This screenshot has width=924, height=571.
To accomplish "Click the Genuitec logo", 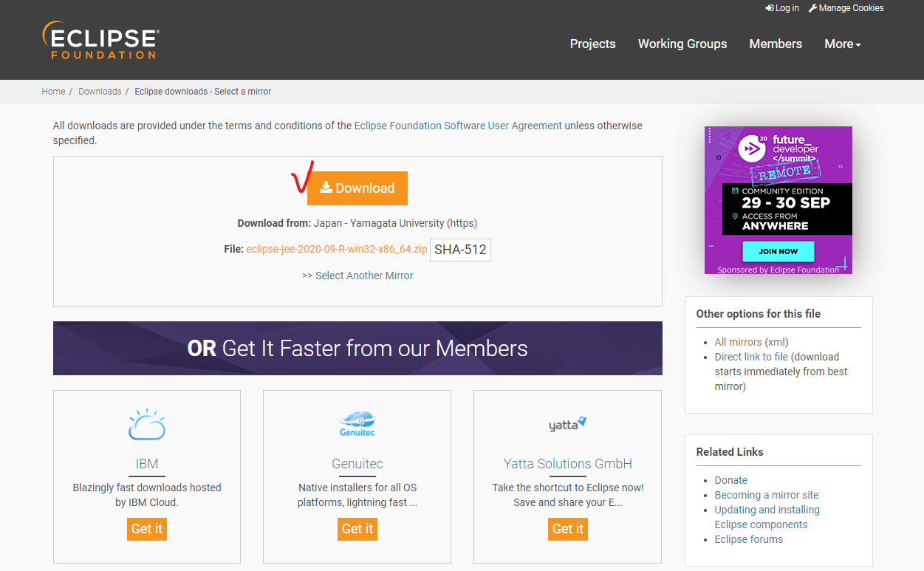I will tap(357, 424).
